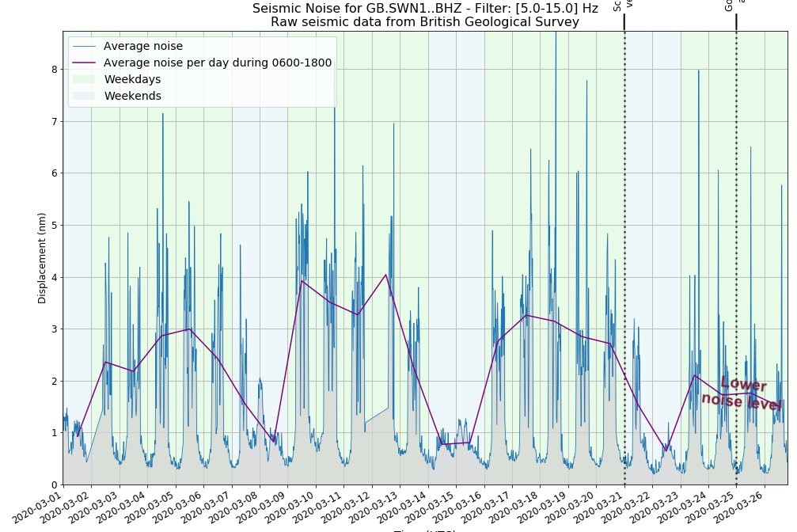
Task: Click the y-axis tick label '0'
Action: pyautogui.click(x=55, y=484)
